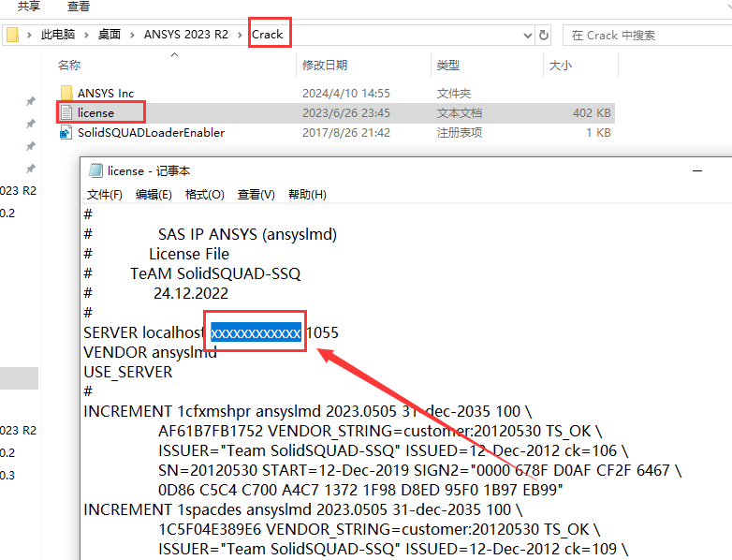732x560 pixels.
Task: Sort files by the 名称 column header
Action: 69,65
